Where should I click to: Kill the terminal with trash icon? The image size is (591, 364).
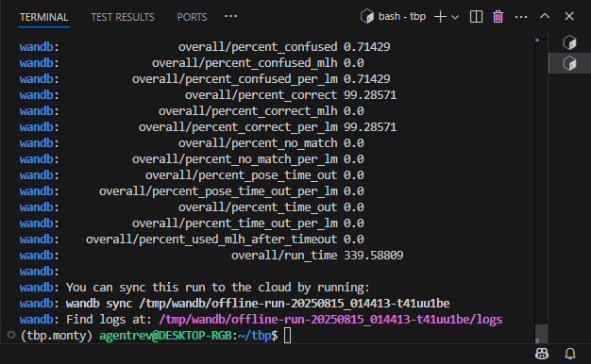(498, 17)
